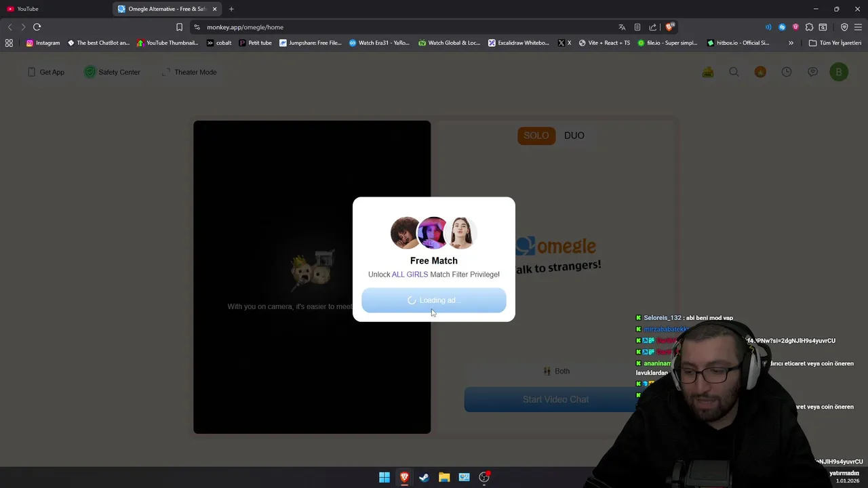This screenshot has width=868, height=488.
Task: Toggle reader mode icon
Action: coord(637,27)
